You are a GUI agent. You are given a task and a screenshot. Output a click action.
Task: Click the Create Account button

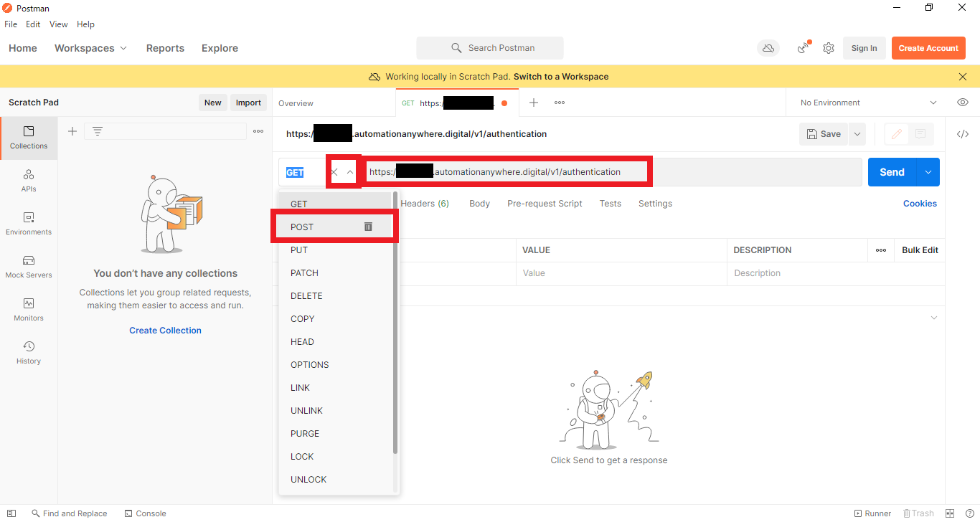928,48
